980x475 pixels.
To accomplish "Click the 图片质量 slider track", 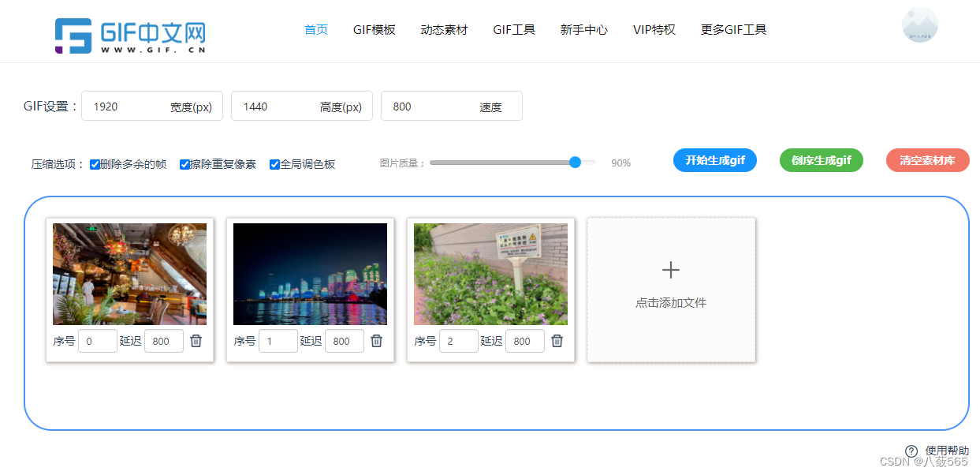I will pos(512,163).
